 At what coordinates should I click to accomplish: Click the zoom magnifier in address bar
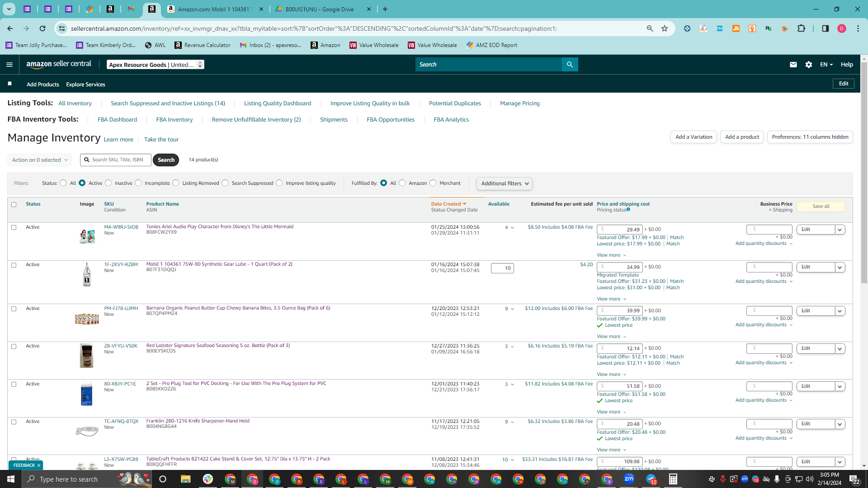[650, 28]
